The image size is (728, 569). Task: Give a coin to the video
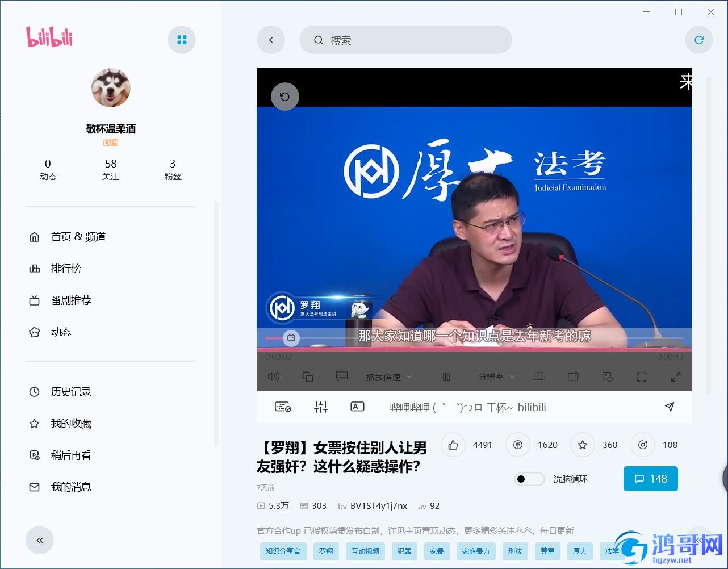(518, 445)
